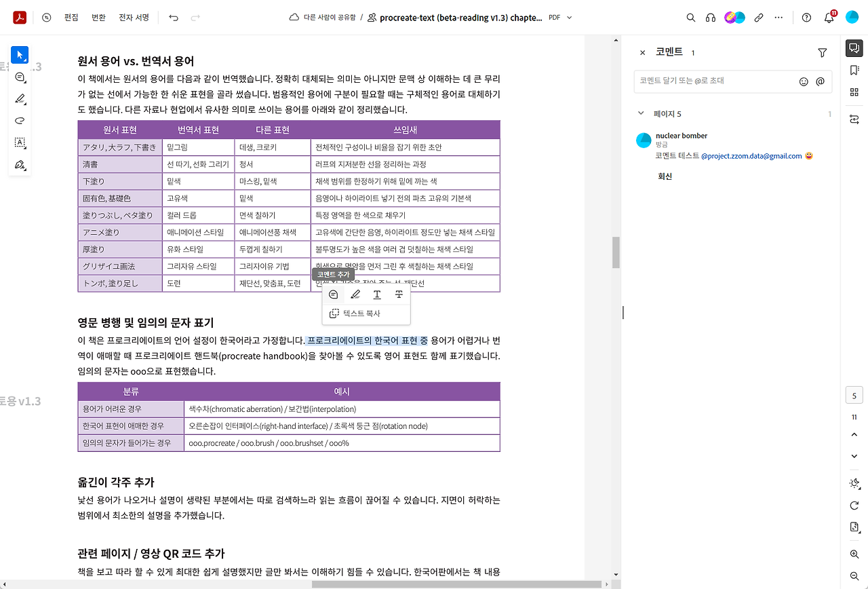Choose the selection arrow tool
This screenshot has height=589, width=868.
coord(20,54)
